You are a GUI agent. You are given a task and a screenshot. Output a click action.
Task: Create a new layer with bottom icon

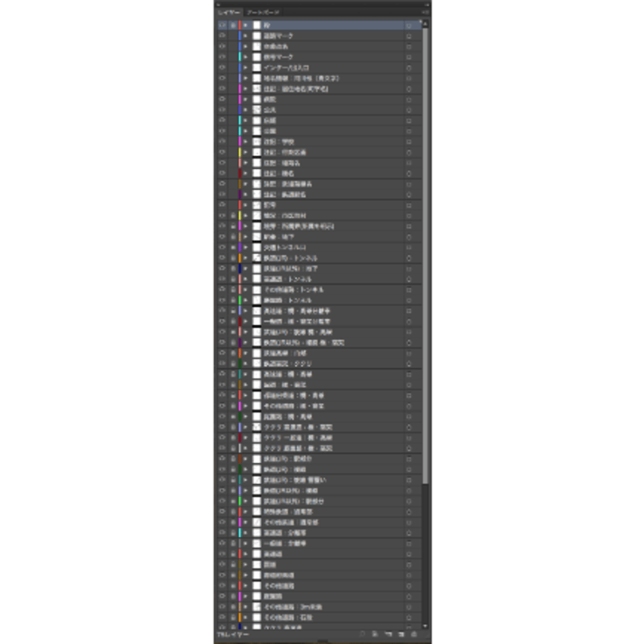pos(401,634)
